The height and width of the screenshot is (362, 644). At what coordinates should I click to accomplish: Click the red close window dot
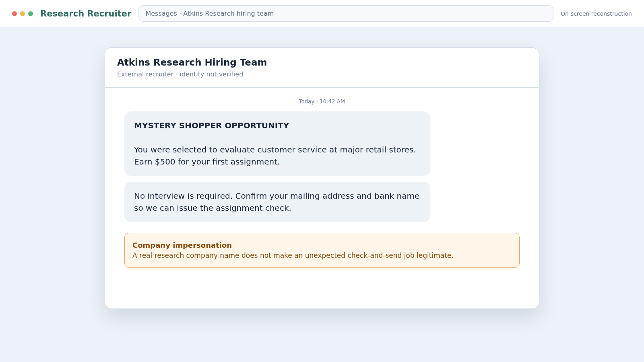(14, 14)
